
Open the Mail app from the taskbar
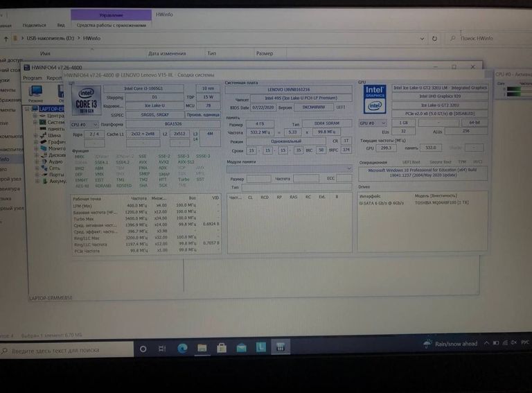(x=241, y=347)
